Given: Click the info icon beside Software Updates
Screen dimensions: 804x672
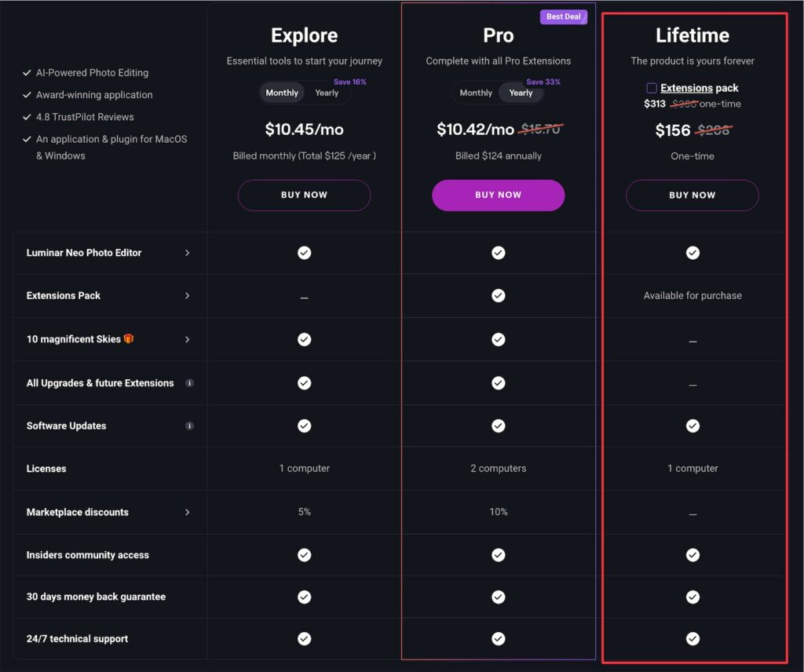Looking at the screenshot, I should (x=189, y=425).
